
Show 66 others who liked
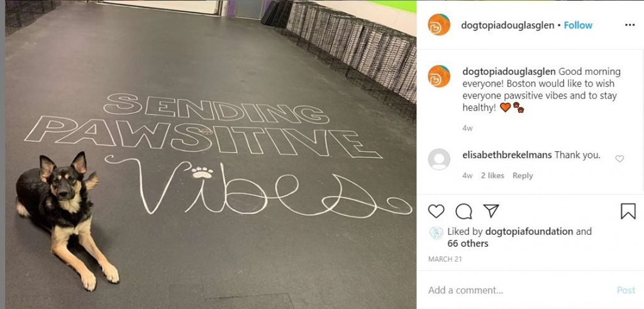(468, 243)
